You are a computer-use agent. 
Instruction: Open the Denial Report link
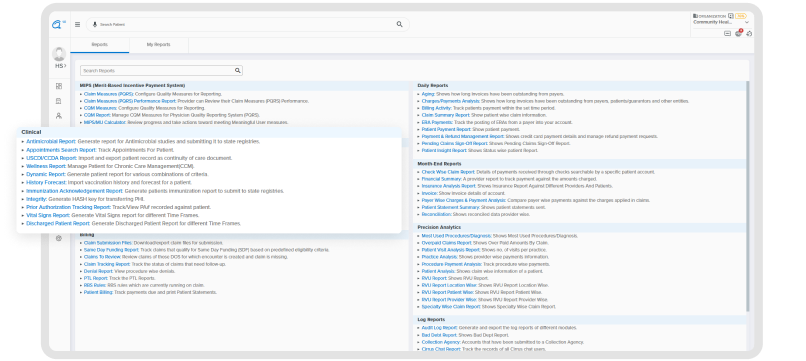point(98,271)
